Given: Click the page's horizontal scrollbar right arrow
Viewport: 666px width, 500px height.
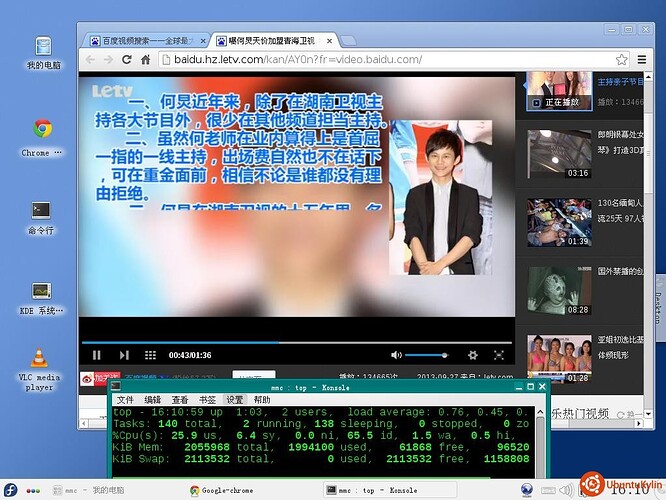Looking at the screenshot, I should (639, 423).
